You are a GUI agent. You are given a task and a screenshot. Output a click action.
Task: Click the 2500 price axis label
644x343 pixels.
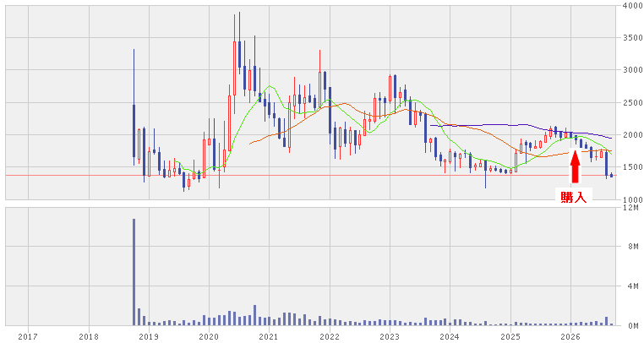(x=632, y=103)
